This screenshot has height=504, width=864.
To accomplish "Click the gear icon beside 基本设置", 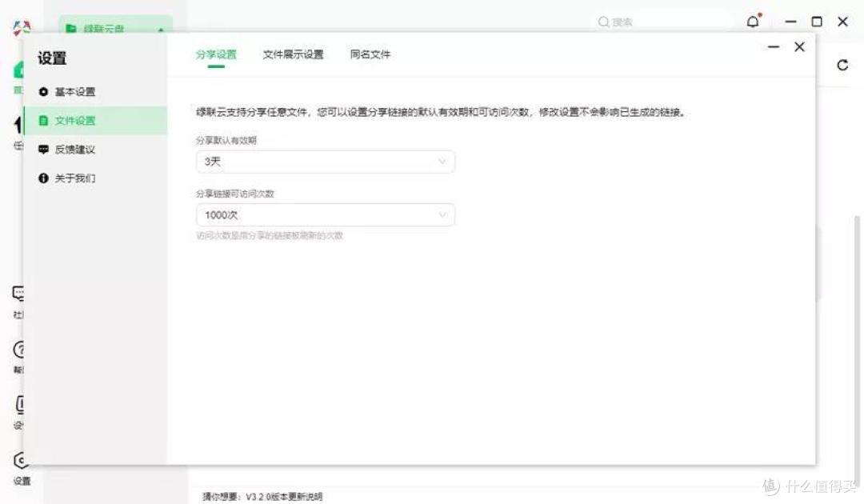I will click(x=43, y=91).
